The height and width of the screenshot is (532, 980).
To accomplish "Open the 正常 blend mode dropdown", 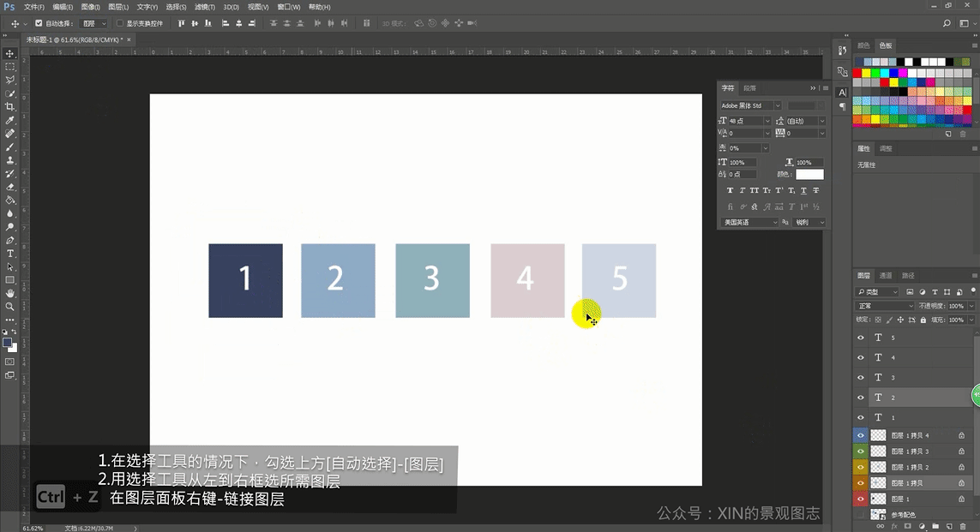I will pos(885,306).
